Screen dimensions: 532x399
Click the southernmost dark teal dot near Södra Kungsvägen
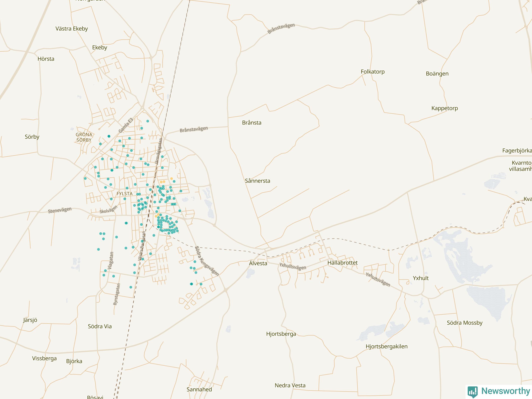tap(191, 284)
